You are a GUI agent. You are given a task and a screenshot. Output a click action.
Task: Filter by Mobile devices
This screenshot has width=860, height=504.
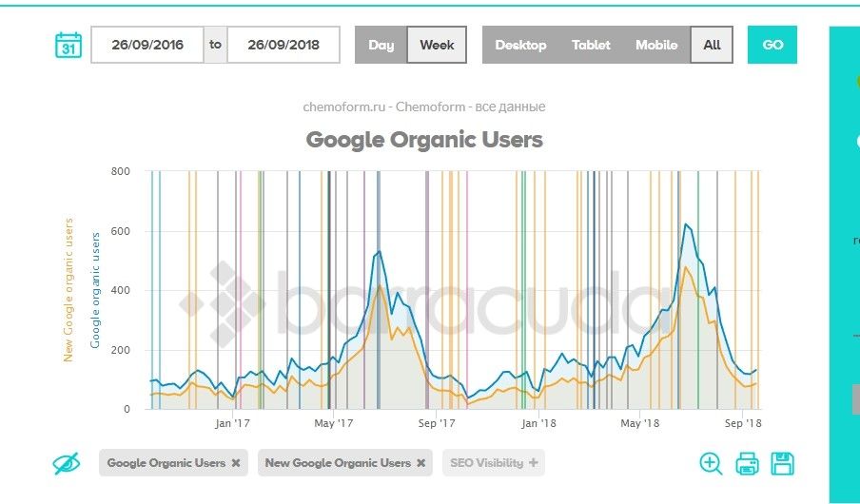click(656, 45)
